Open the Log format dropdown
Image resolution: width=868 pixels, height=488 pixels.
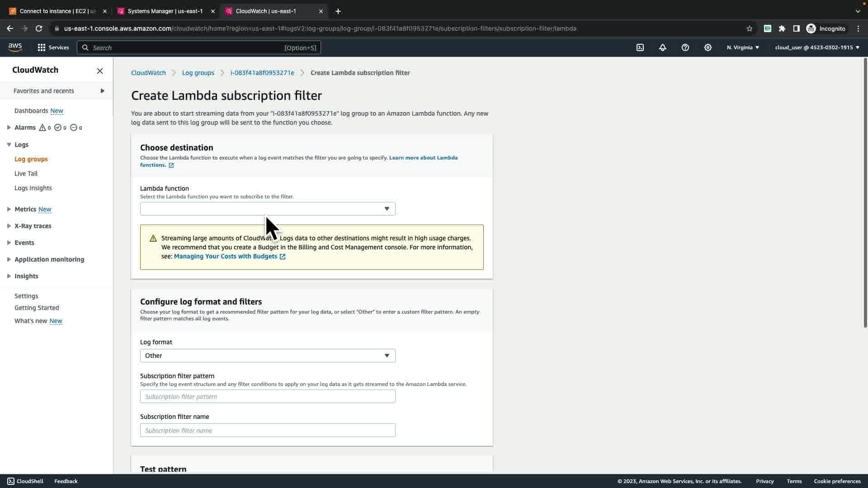[x=268, y=356]
